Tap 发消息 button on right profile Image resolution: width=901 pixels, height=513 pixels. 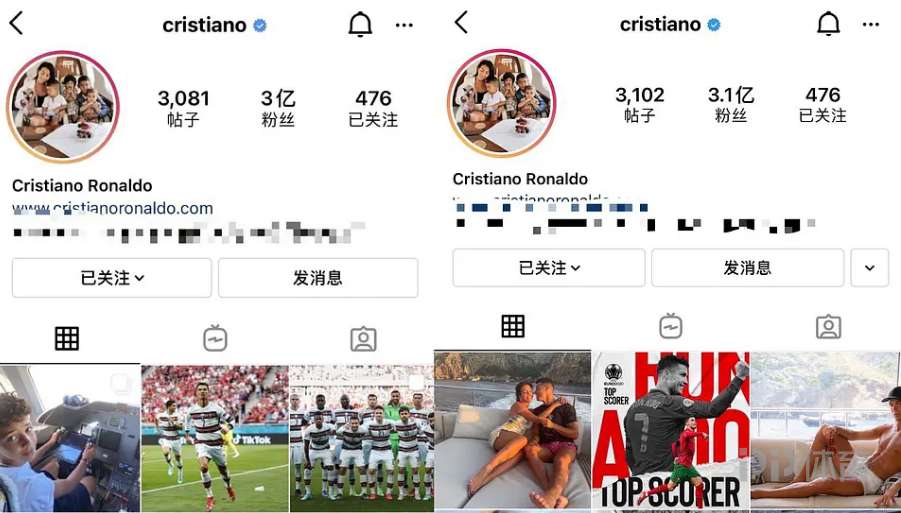tap(747, 268)
